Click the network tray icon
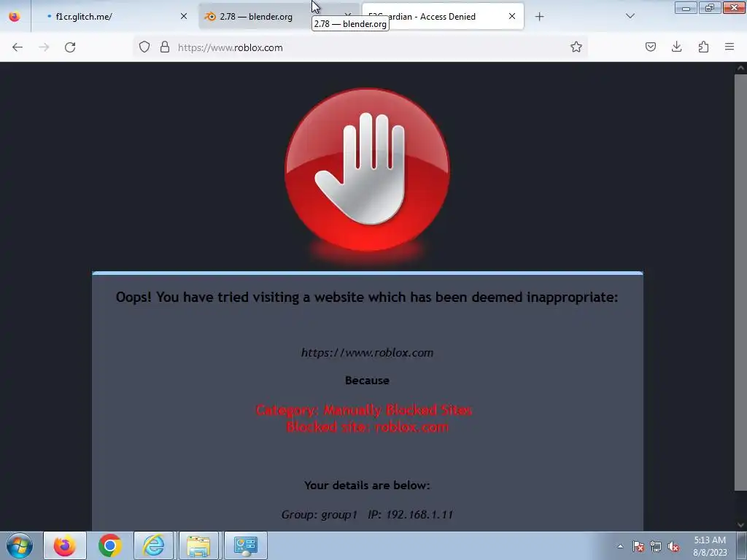This screenshot has height=560, width=747. click(656, 546)
